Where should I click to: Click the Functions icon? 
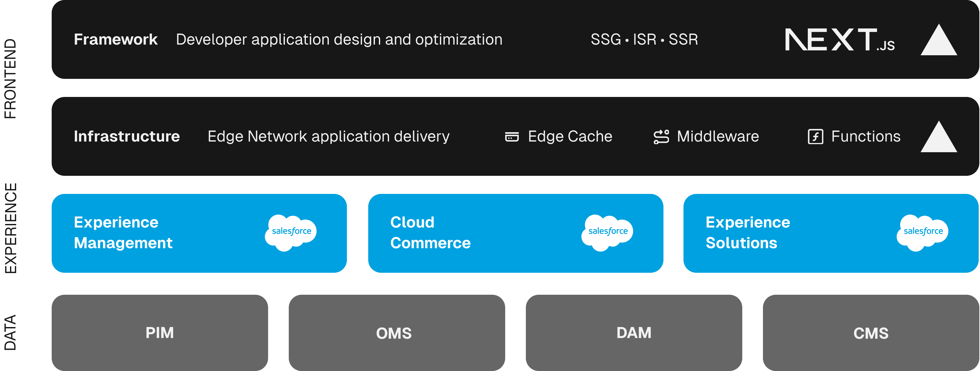(815, 137)
